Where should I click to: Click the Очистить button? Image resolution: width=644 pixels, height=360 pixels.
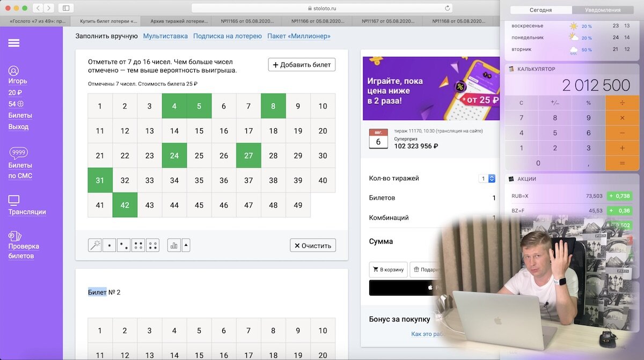[x=313, y=245]
